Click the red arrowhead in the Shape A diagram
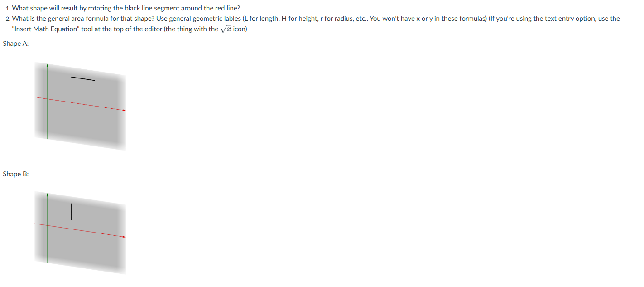 click(124, 110)
